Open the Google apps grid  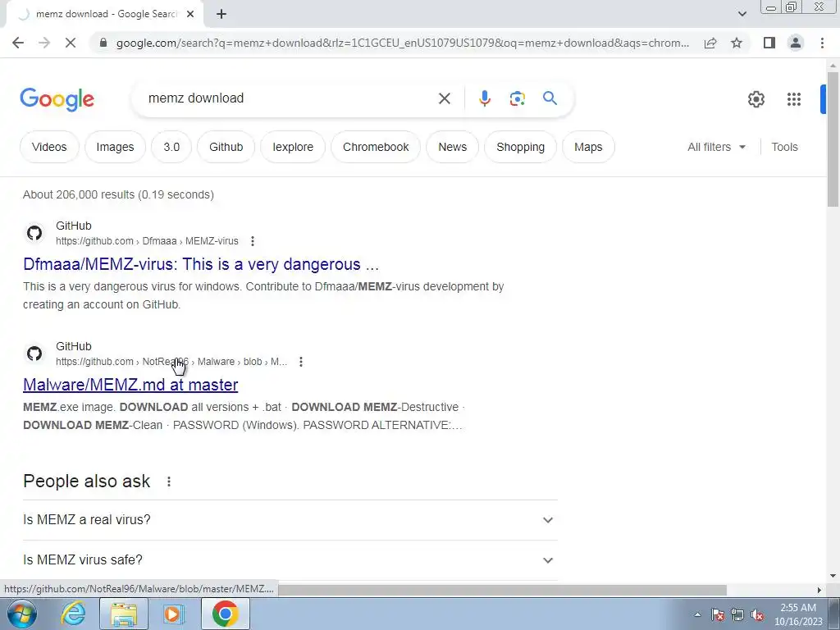[794, 99]
